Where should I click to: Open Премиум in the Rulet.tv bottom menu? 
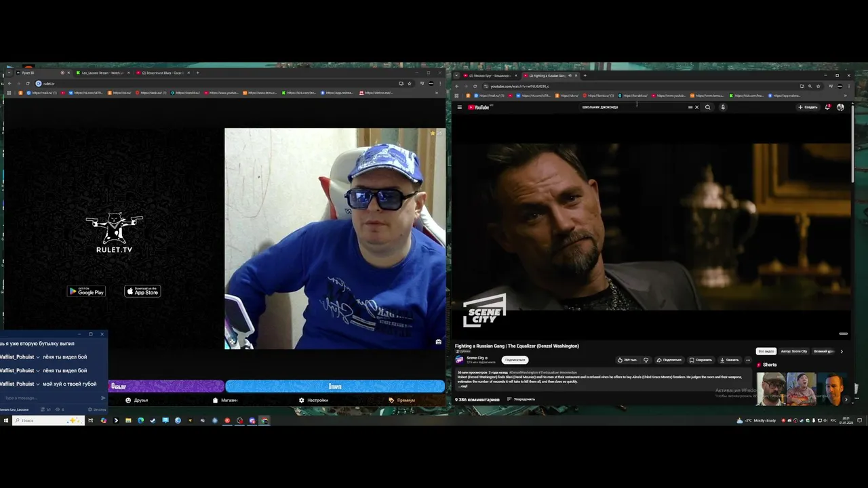coord(401,400)
